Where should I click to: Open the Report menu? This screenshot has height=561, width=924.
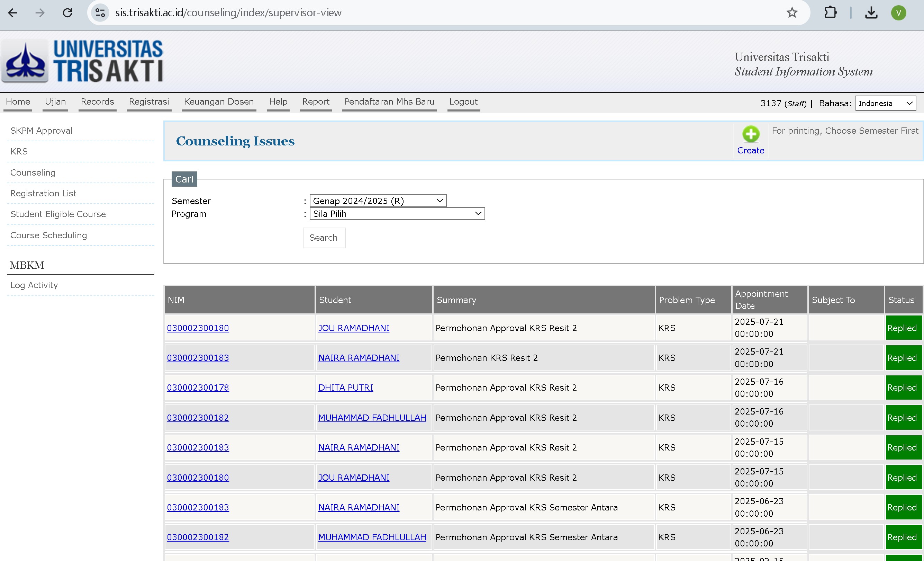click(x=316, y=102)
